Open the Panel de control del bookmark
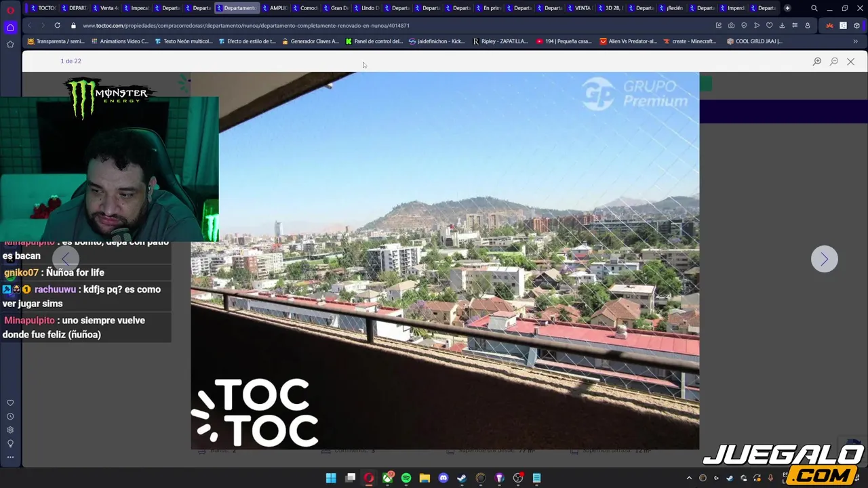The width and height of the screenshot is (868, 488). [x=374, y=41]
